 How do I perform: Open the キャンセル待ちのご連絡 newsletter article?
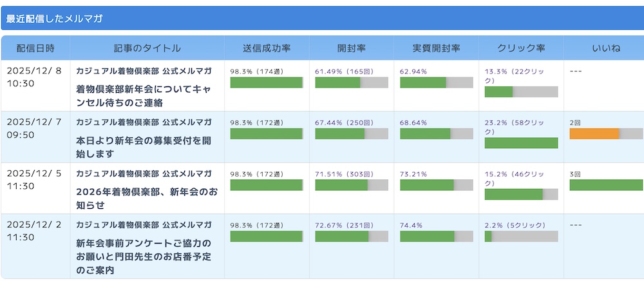point(146,95)
